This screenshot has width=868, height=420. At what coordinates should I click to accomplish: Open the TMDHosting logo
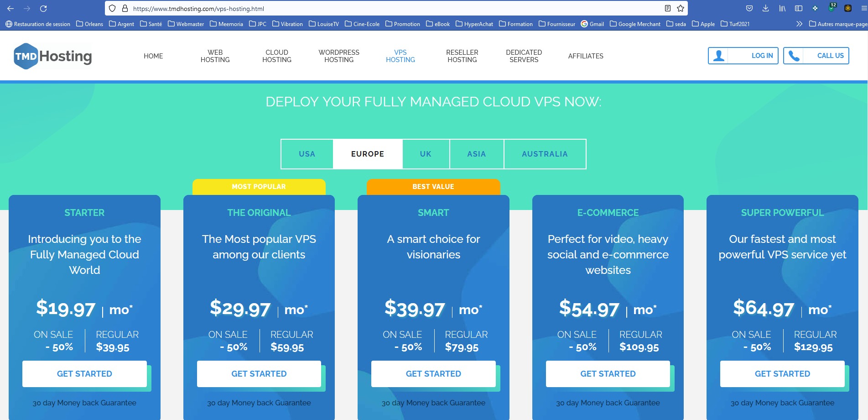52,56
